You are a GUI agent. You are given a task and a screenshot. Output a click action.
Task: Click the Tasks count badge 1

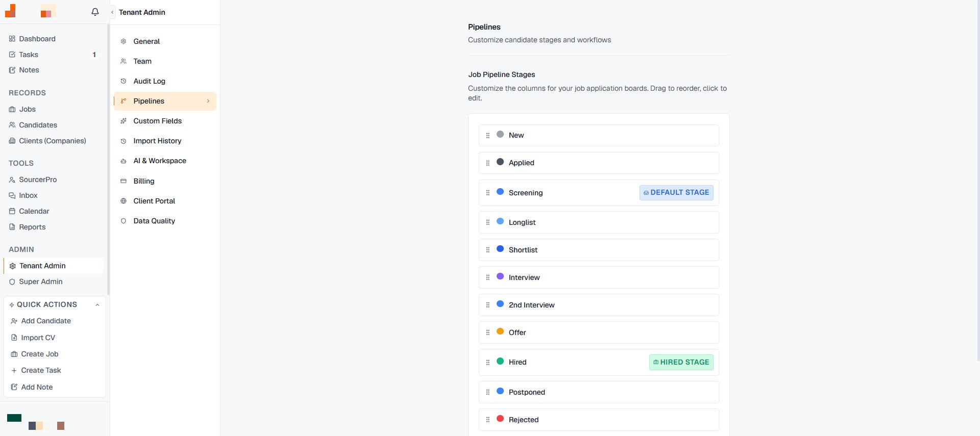click(x=94, y=55)
